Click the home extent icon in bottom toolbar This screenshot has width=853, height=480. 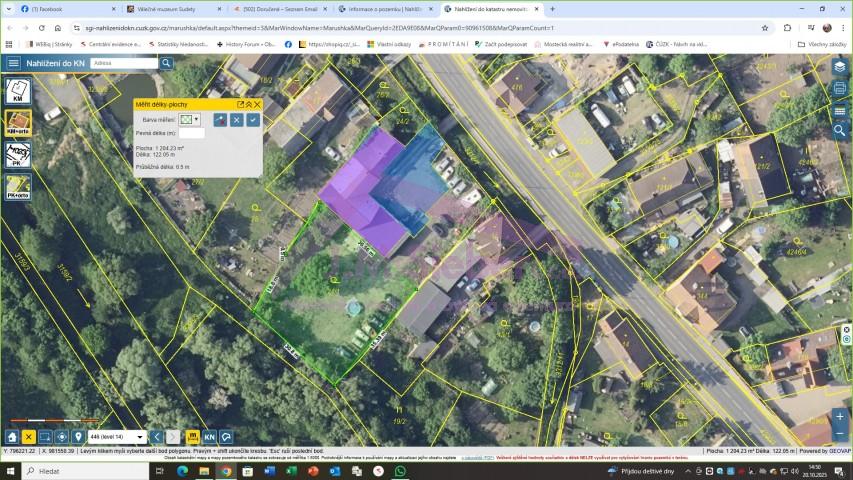[x=12, y=437]
